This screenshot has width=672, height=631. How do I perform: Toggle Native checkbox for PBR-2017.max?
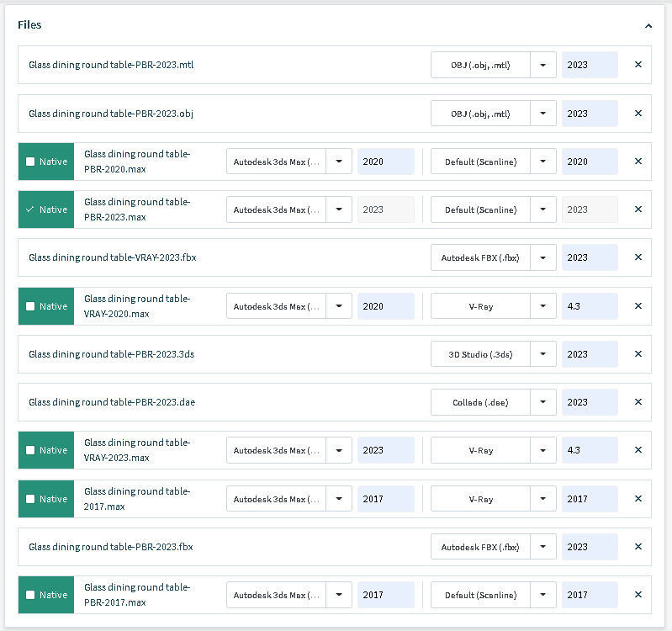(31, 595)
